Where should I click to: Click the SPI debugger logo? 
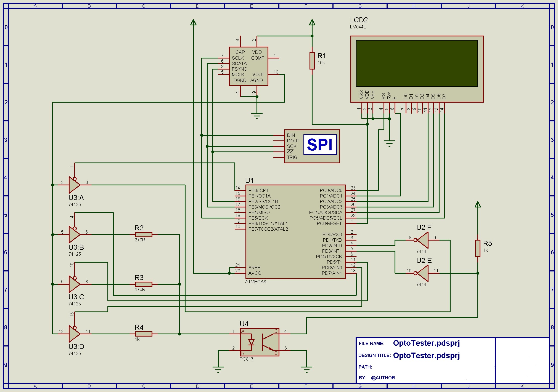click(x=320, y=145)
